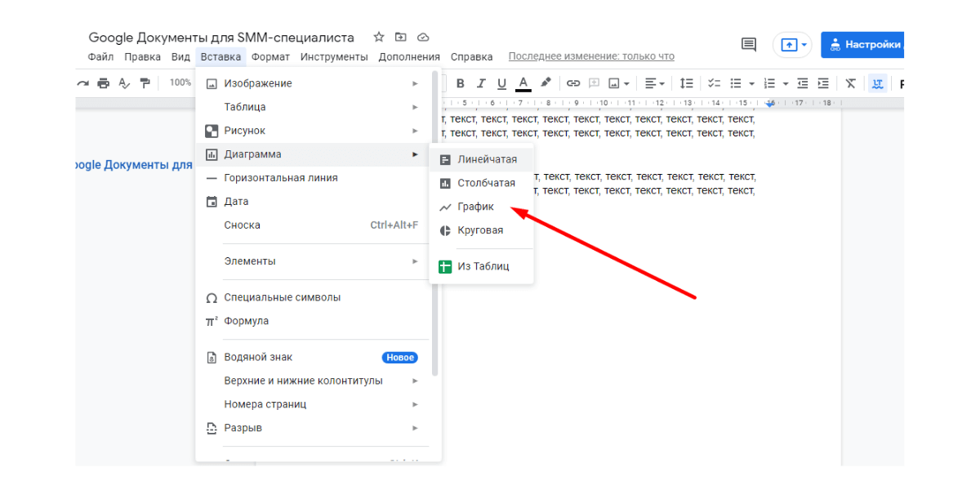
Task: Select График from the chart submenu
Action: (475, 207)
